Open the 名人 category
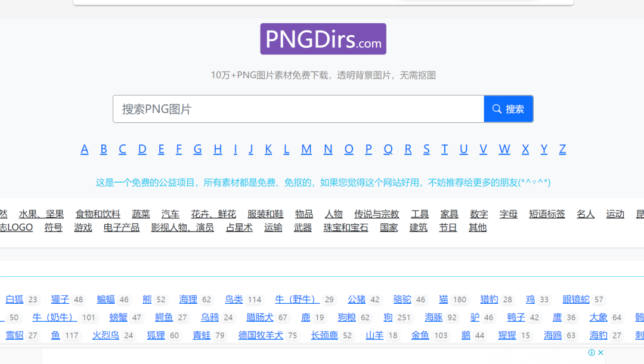This screenshot has width=644, height=364. (x=586, y=214)
